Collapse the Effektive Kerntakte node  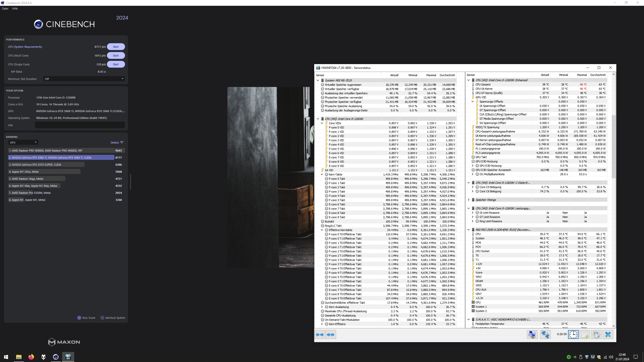pos(322,230)
